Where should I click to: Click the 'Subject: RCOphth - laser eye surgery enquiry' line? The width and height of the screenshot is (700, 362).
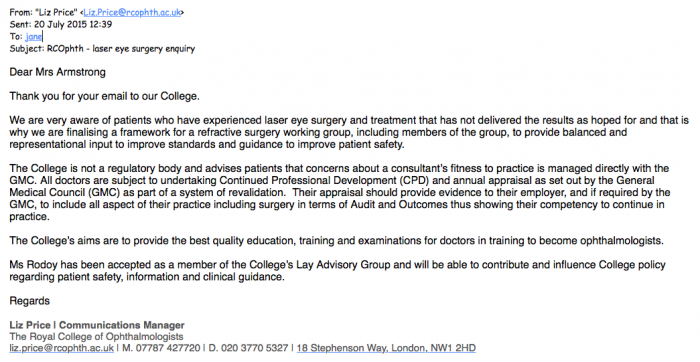point(102,49)
